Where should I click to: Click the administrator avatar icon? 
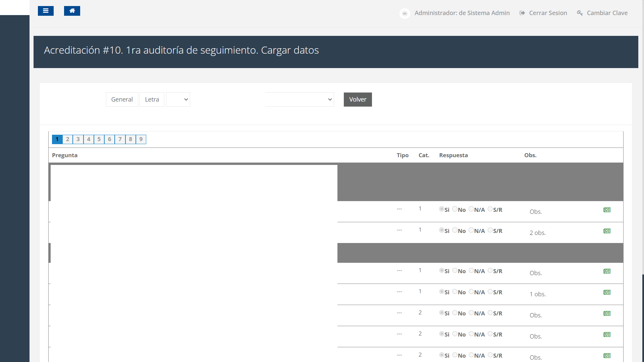405,13
